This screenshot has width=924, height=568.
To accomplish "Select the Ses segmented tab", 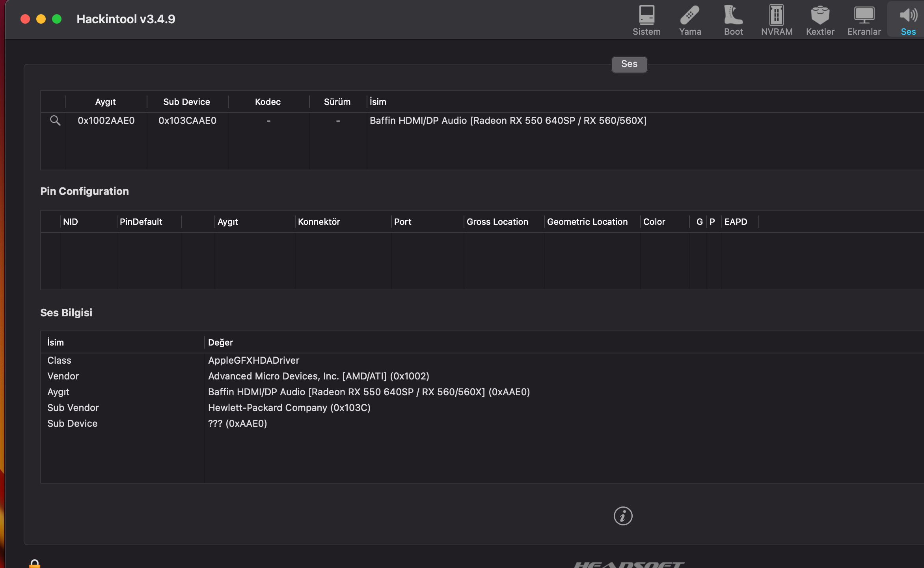I will coord(629,64).
